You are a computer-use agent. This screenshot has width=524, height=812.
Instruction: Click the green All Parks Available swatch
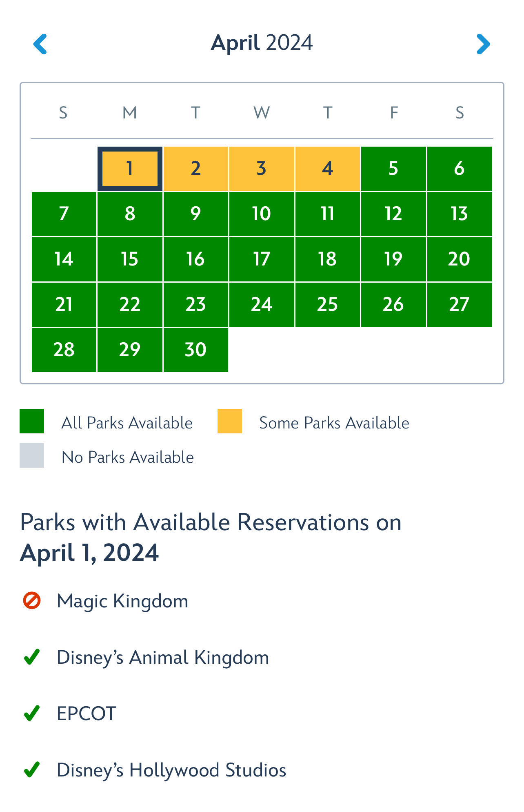tap(32, 421)
